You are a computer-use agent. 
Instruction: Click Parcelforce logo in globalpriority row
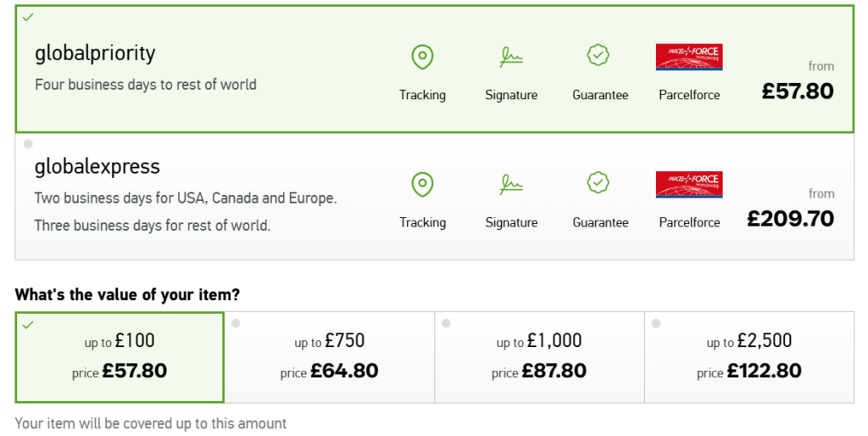click(x=688, y=57)
